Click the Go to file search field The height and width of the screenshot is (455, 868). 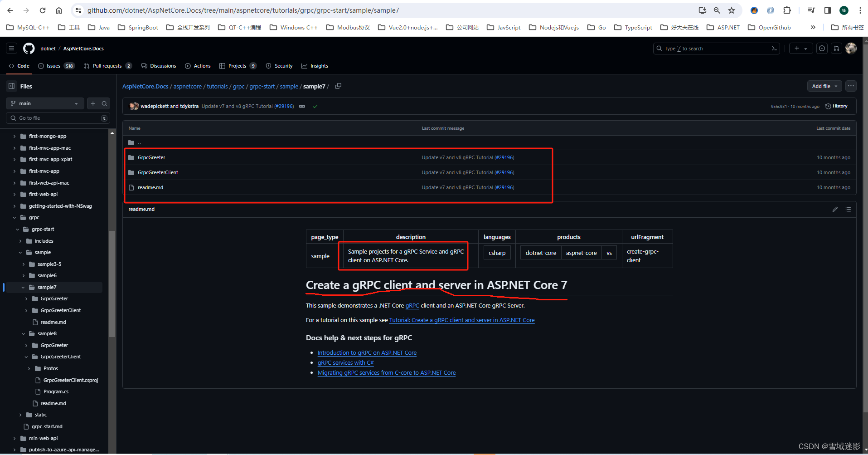pos(58,117)
